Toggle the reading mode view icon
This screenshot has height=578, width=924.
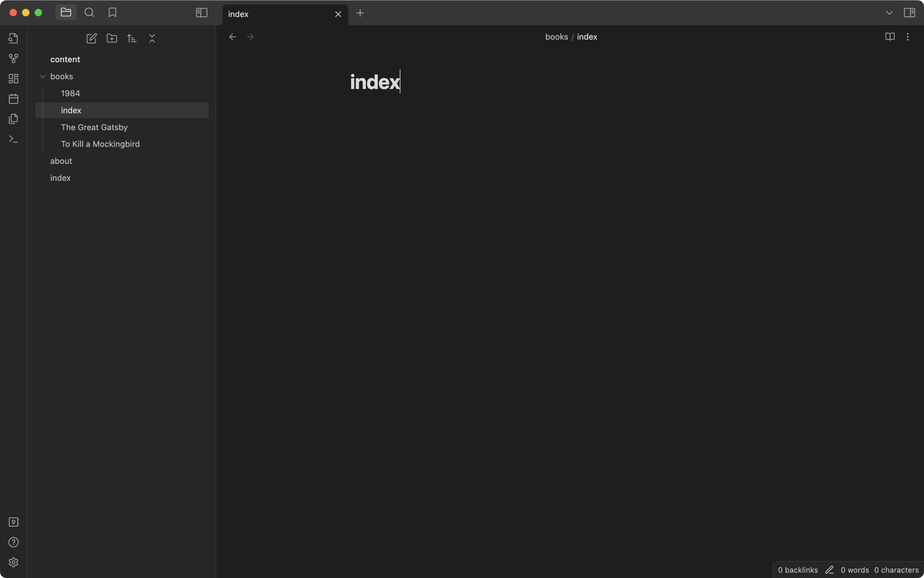coord(890,36)
